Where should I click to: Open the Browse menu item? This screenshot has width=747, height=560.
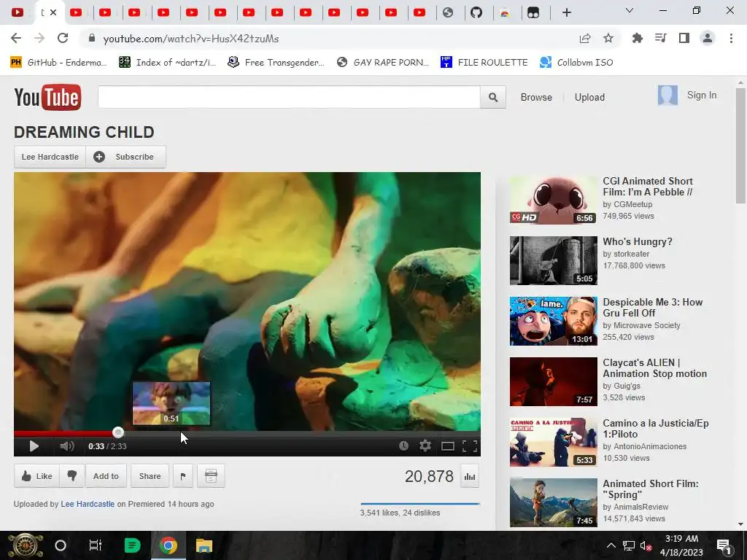pyautogui.click(x=536, y=97)
